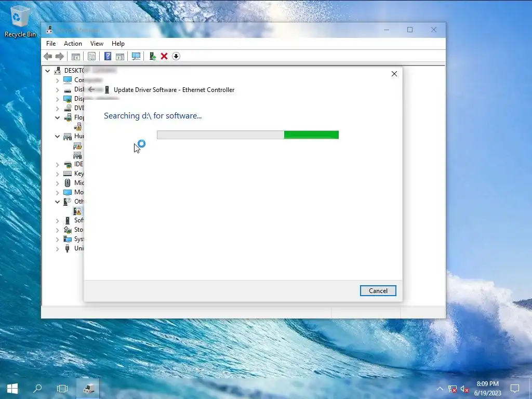
Task: Open the View menu
Action: click(97, 44)
